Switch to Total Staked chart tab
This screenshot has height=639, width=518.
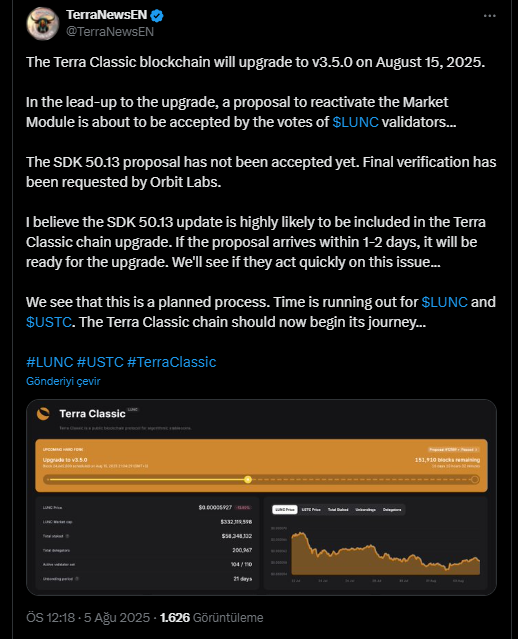click(x=338, y=509)
